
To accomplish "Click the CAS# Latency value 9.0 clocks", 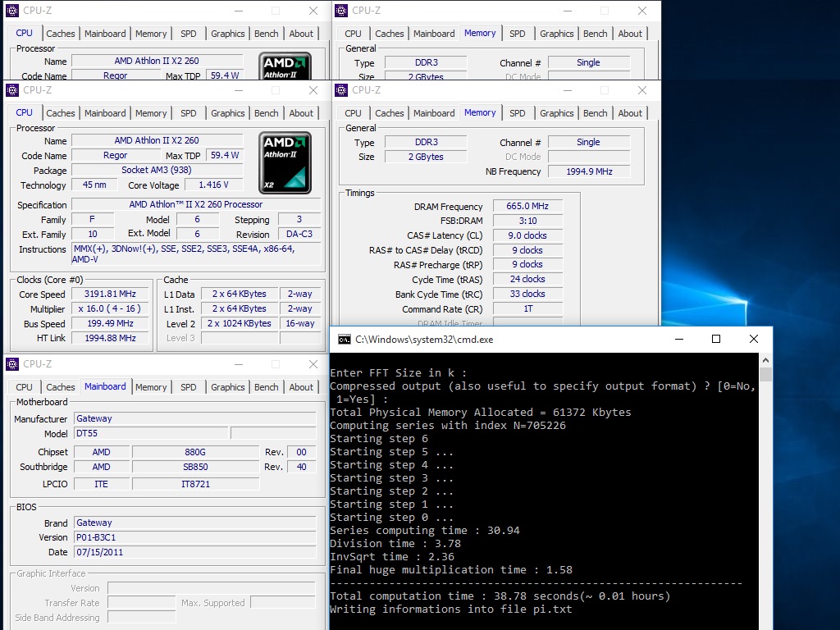I will 527,235.
